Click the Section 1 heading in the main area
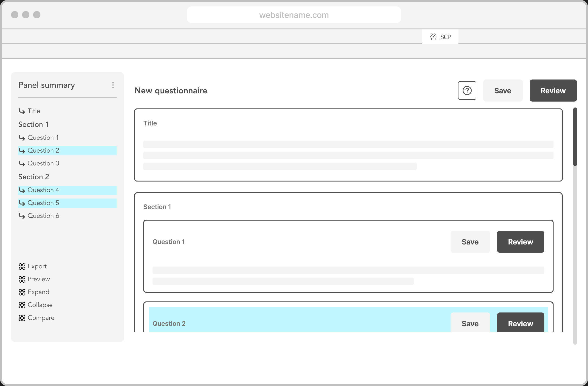The width and height of the screenshot is (588, 386). 157,207
